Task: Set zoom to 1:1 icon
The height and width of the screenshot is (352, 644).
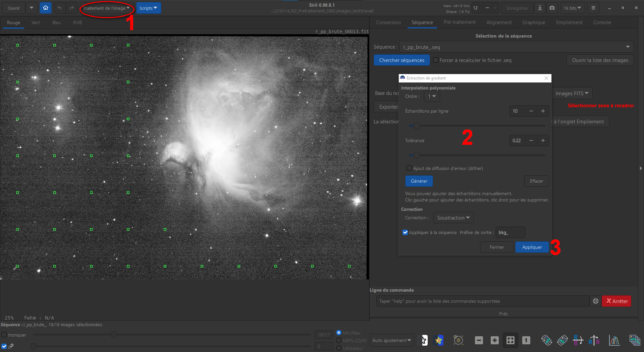Action: [x=526, y=340]
